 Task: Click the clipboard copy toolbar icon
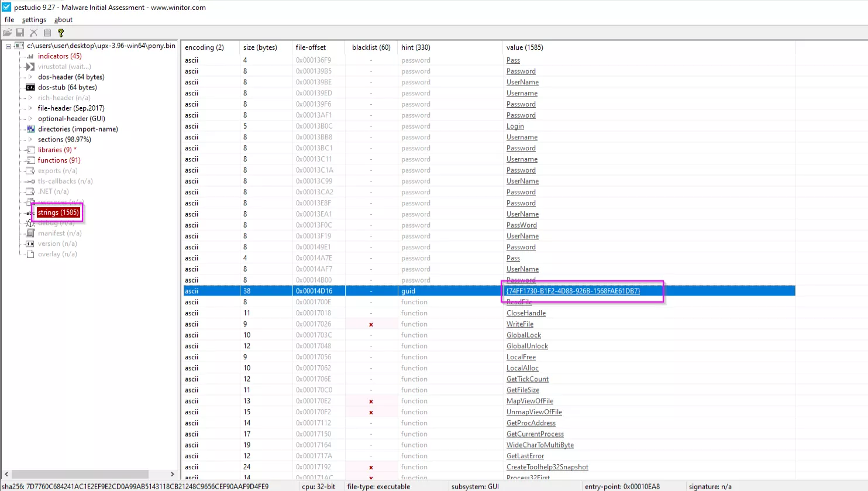(47, 33)
